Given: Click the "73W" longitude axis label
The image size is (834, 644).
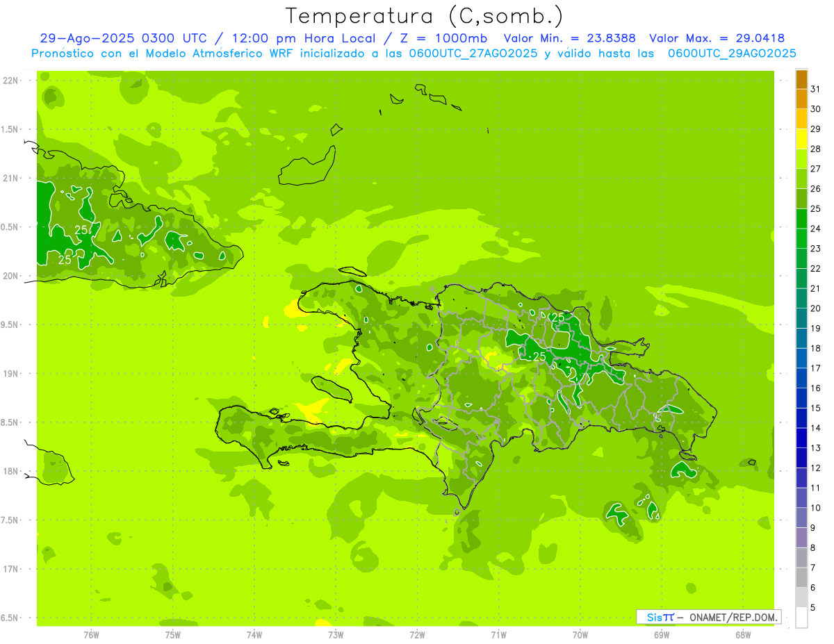Looking at the screenshot, I should (x=336, y=635).
